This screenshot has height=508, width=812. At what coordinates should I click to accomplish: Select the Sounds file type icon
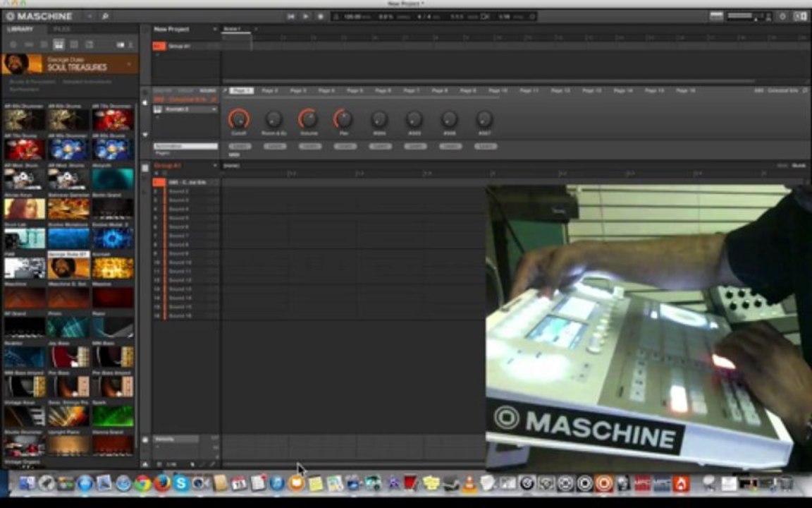pos(44,45)
